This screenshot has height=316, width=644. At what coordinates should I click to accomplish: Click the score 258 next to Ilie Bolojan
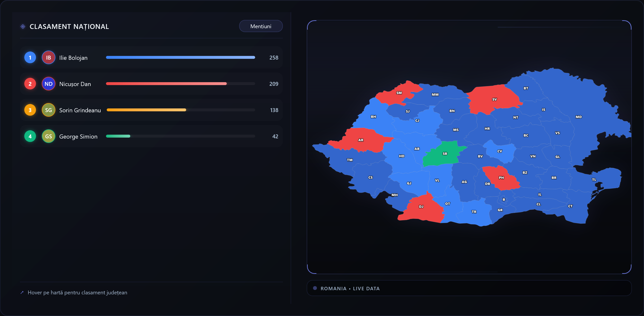(274, 57)
